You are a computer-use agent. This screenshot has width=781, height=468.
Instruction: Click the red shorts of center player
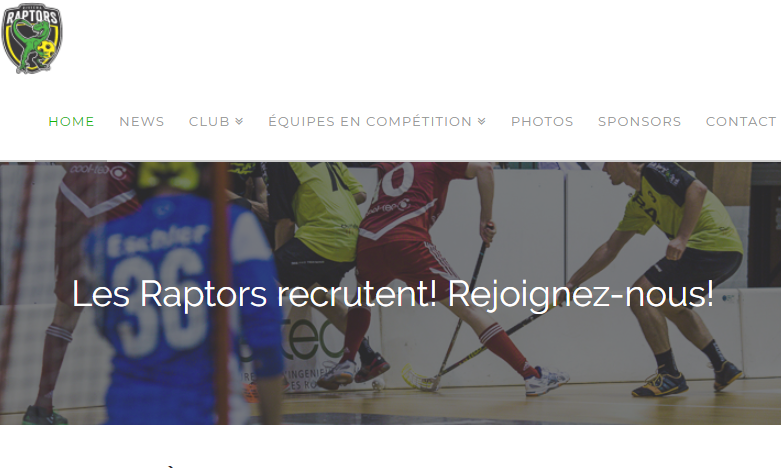coord(406,269)
